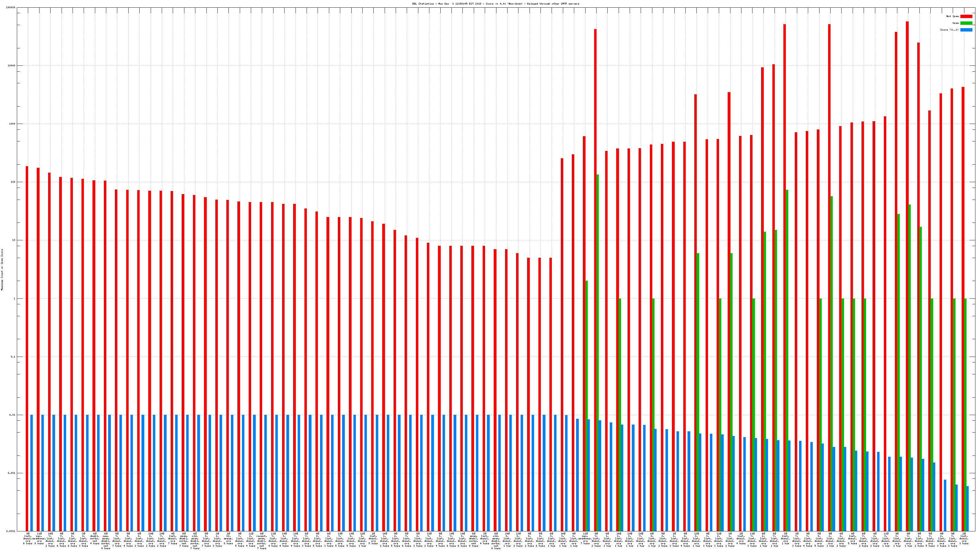This screenshot has height=551, width=980.
Task: Click the rightmost x-axis label reading '3 hops'
Action: [x=964, y=543]
